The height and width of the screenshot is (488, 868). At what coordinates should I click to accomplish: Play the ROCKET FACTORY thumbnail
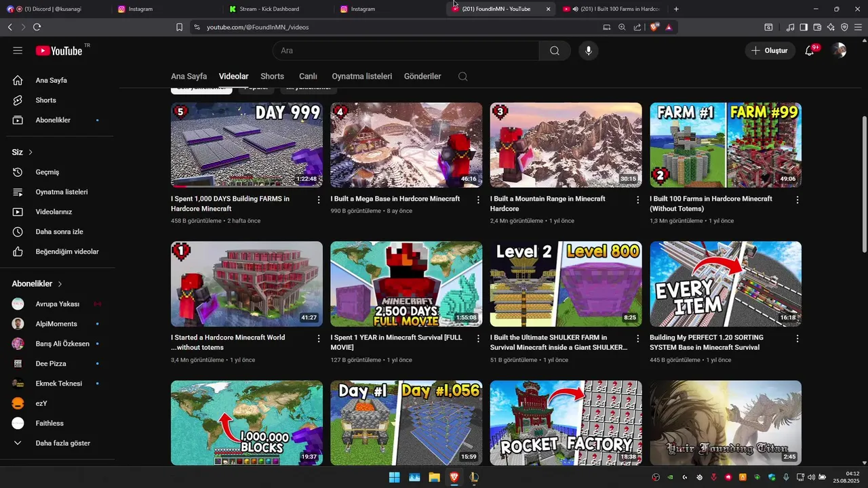[566, 423]
